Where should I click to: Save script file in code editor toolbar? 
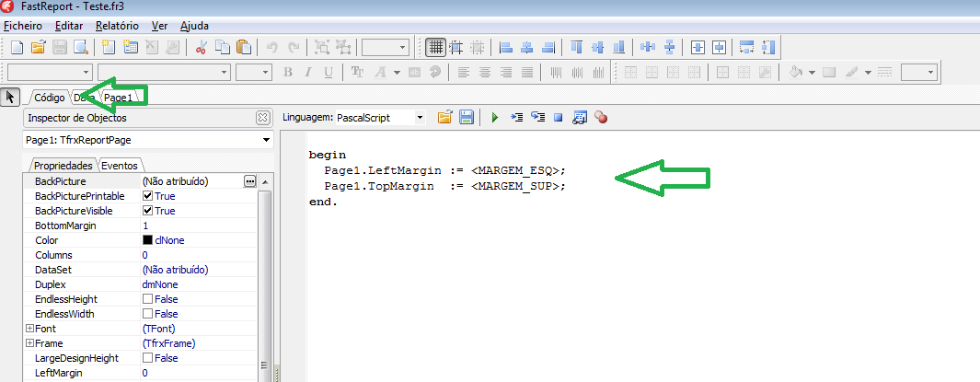click(x=466, y=117)
